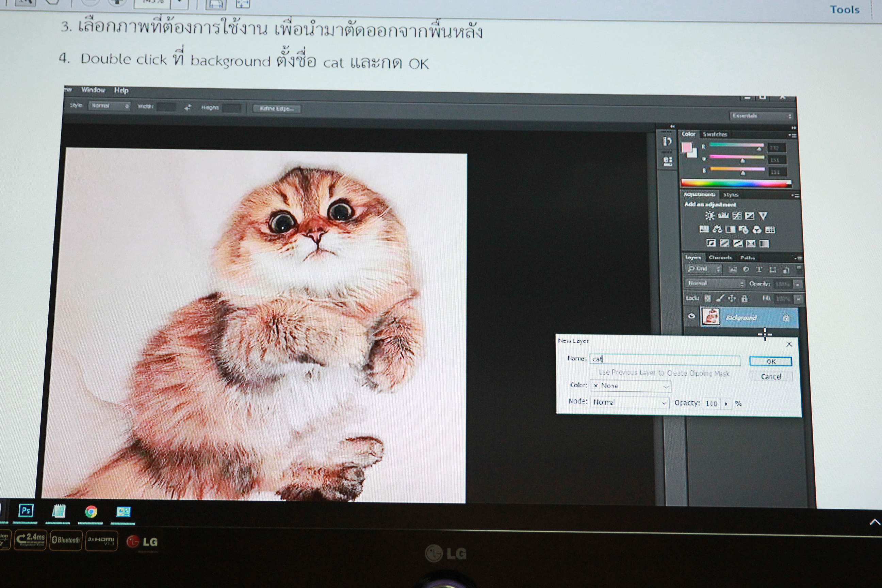Viewport: 882px width, 588px height.
Task: Click the lock all padlock icon
Action: click(745, 298)
